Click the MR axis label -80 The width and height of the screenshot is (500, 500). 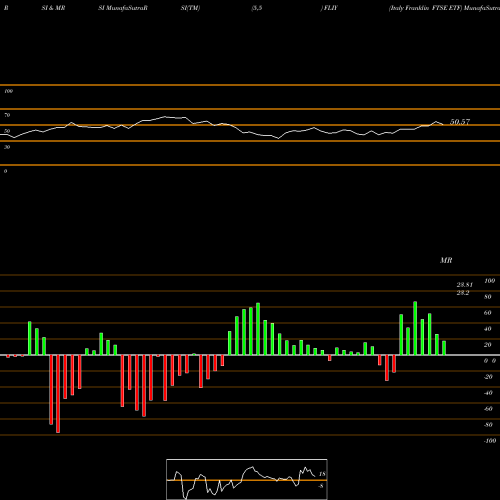pos(488,425)
